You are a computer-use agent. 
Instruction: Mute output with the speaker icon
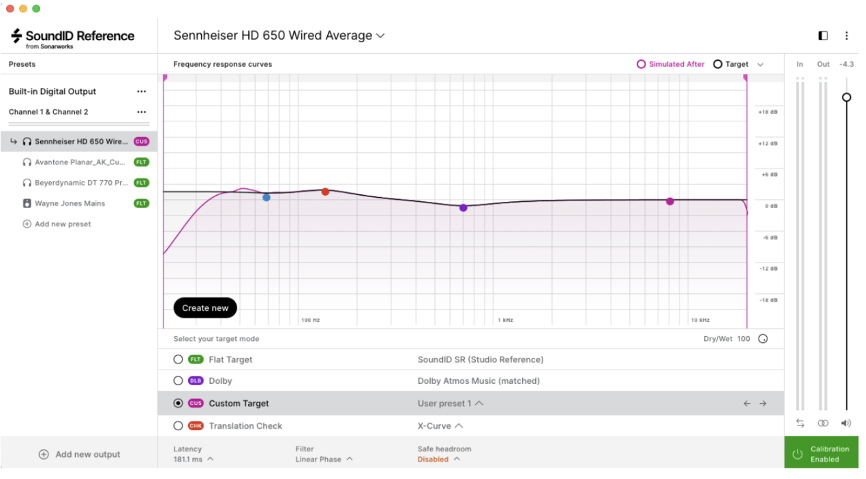click(846, 423)
